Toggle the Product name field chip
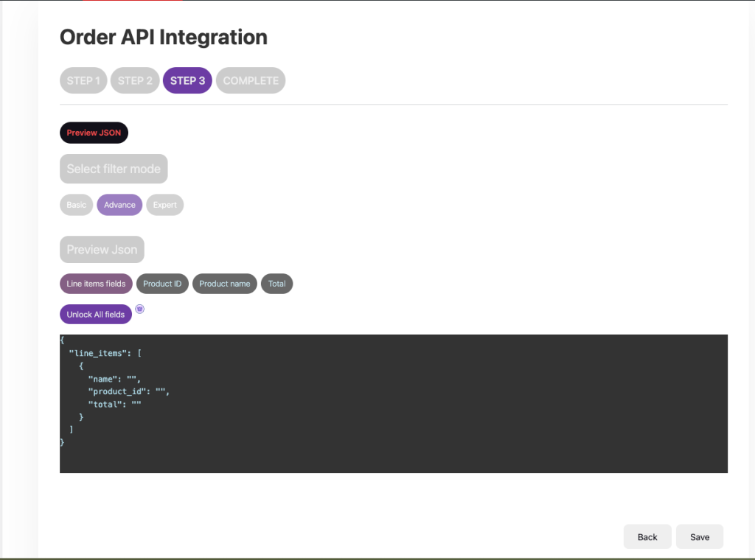 pos(224,284)
